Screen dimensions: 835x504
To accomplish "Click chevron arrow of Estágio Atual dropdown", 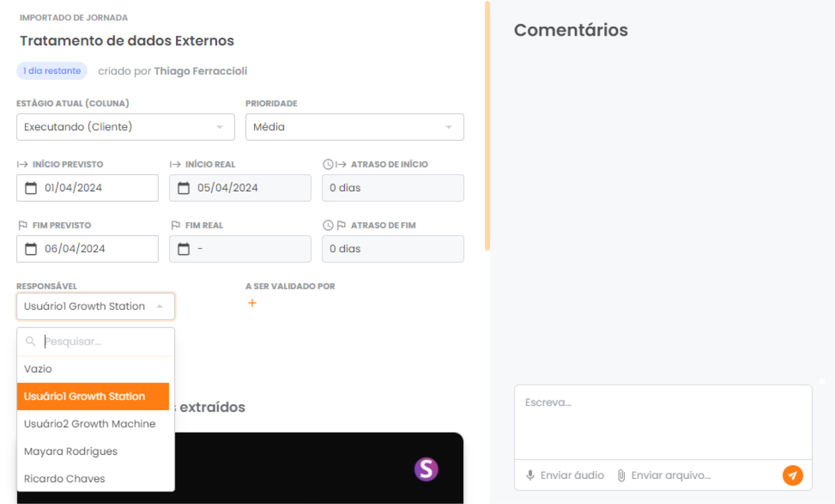I will [219, 127].
